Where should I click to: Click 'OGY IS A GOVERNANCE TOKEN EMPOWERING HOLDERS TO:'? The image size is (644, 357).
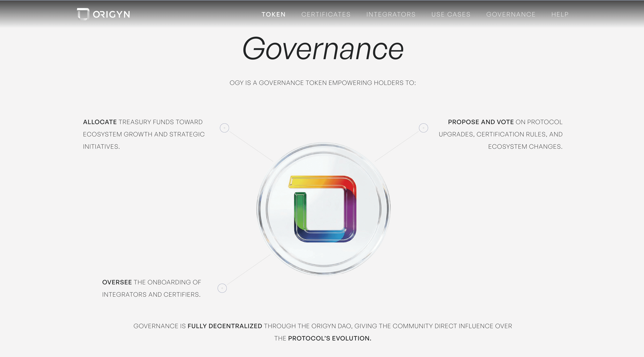tap(323, 83)
